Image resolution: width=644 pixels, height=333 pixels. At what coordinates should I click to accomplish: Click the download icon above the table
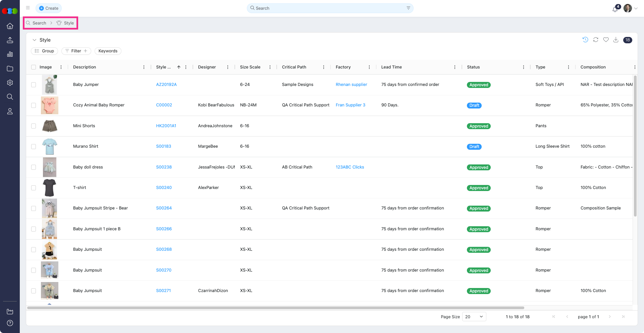coord(616,40)
